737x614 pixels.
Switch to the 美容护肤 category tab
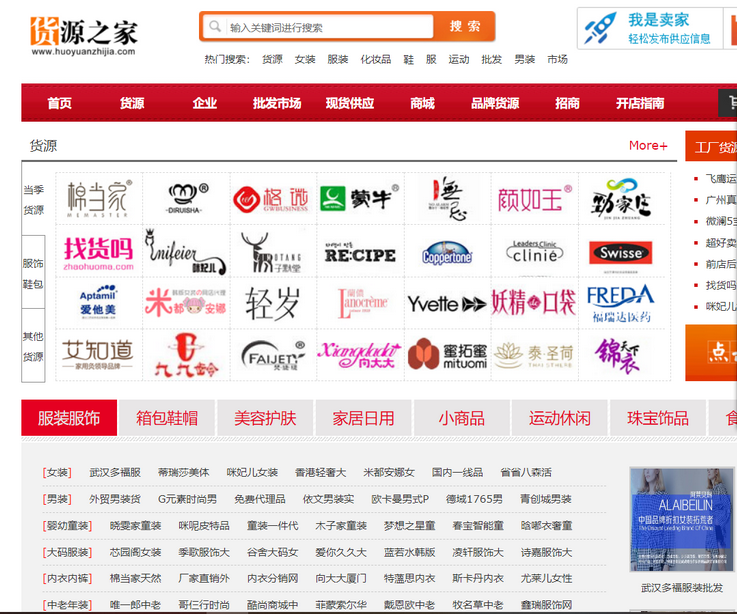(x=265, y=418)
